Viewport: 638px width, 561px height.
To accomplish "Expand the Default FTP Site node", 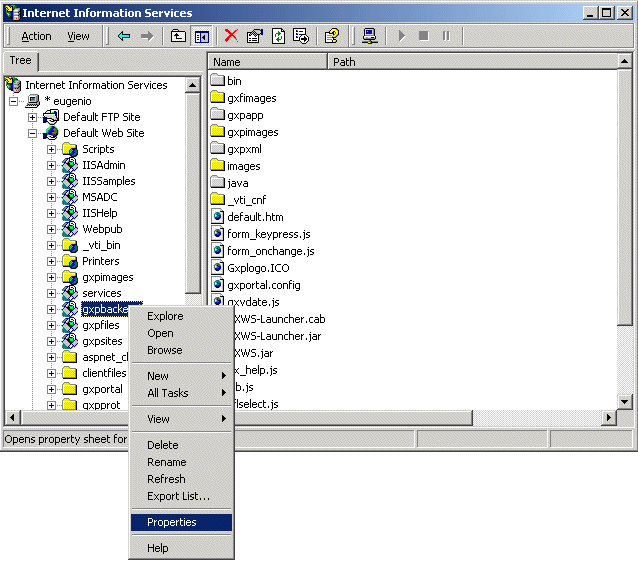I will (x=32, y=117).
